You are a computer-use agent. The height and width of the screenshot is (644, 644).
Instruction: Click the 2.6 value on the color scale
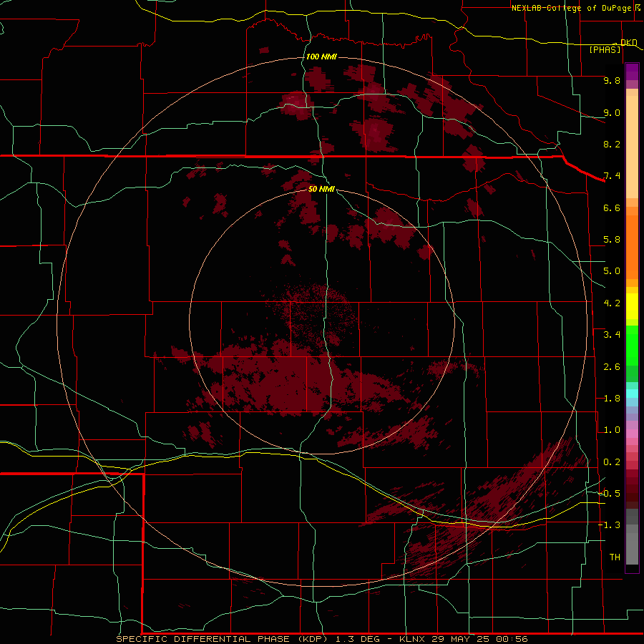[x=612, y=367]
